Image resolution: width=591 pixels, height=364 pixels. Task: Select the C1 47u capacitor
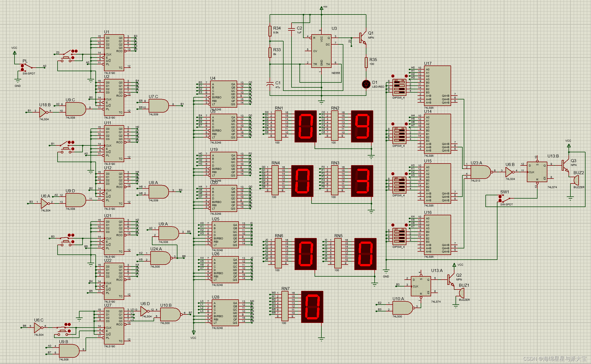click(x=270, y=84)
